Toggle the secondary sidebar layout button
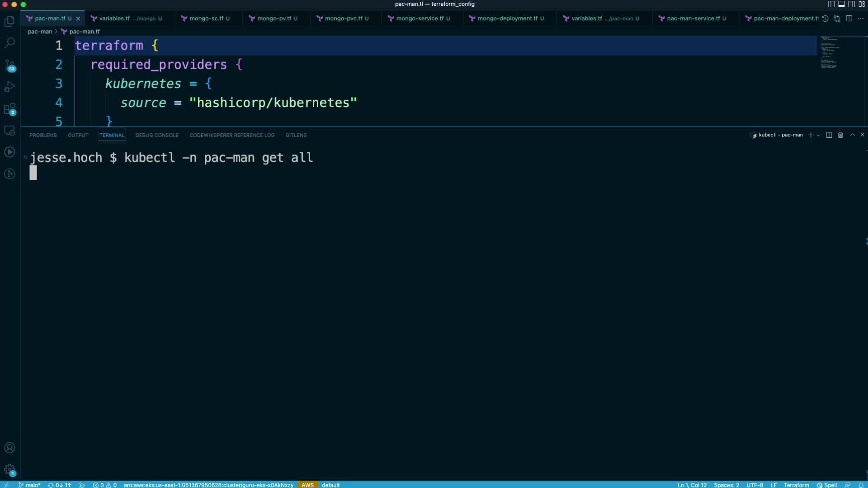Viewport: 868px width, 488px height. click(x=851, y=4)
